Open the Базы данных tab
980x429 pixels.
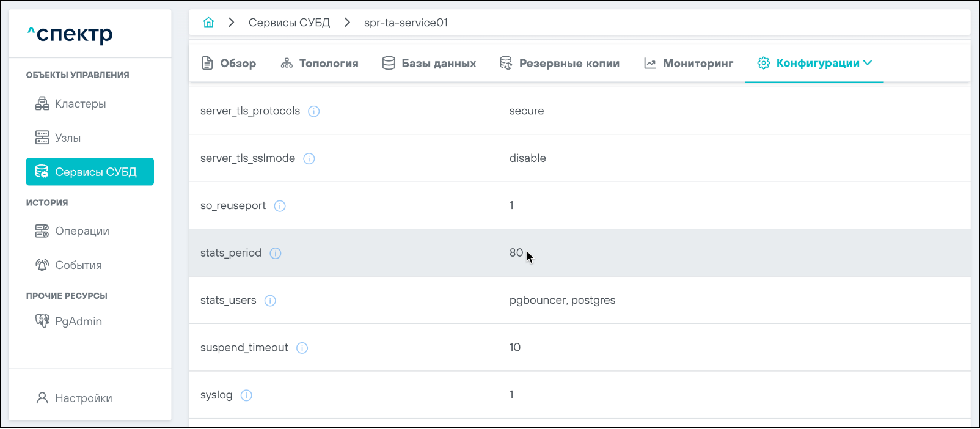(430, 64)
